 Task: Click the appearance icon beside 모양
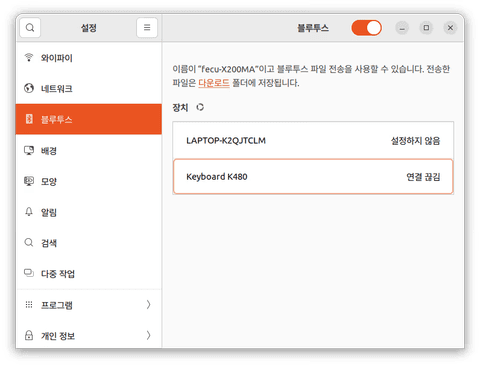29,181
